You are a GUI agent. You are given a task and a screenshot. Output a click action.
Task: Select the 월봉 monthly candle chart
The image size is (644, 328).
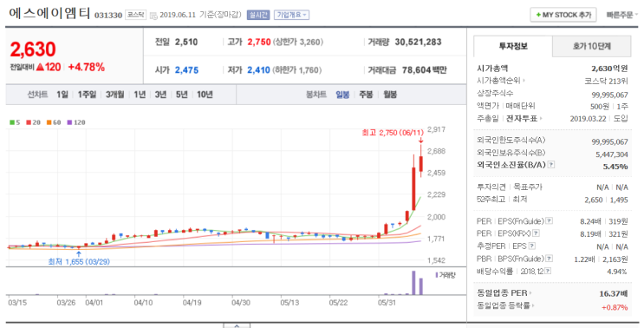(390, 95)
